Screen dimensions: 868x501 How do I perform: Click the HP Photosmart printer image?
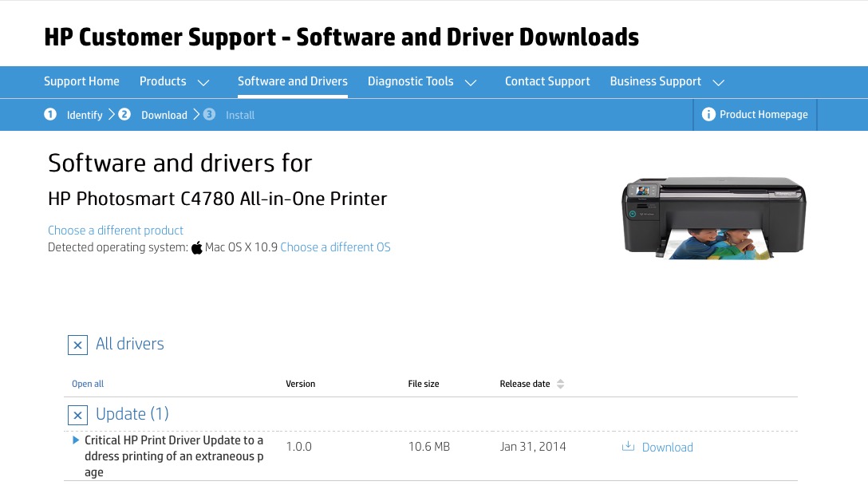coord(713,218)
